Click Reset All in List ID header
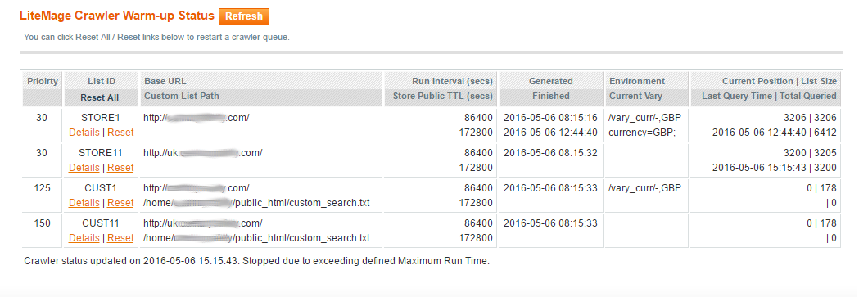The width and height of the screenshot is (868, 297). click(100, 97)
